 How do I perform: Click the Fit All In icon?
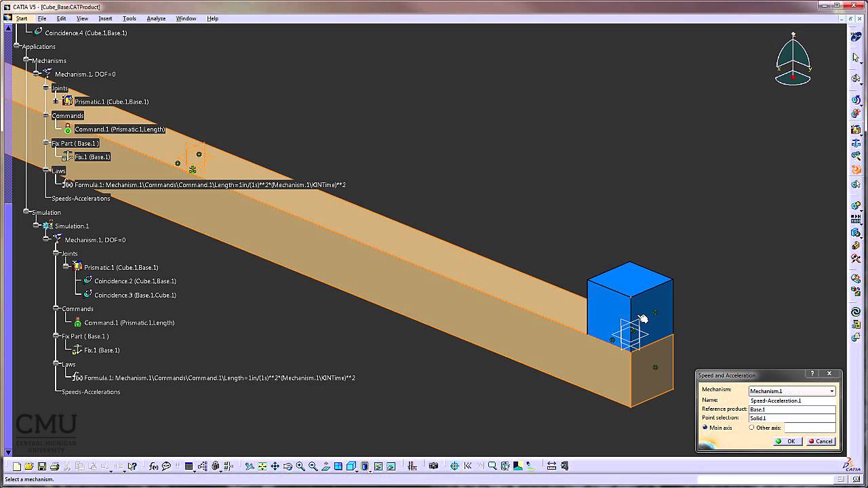(262, 466)
